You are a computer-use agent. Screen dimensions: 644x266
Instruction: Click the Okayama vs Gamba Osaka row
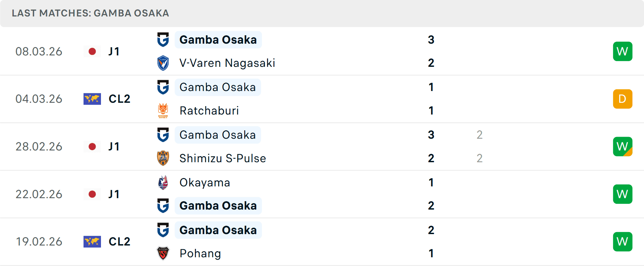pyautogui.click(x=302, y=194)
